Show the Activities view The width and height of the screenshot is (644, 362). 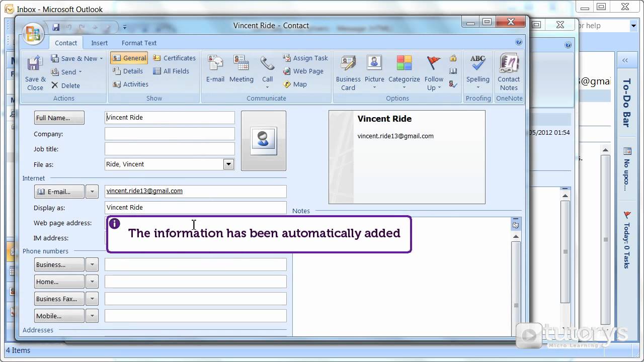[130, 84]
